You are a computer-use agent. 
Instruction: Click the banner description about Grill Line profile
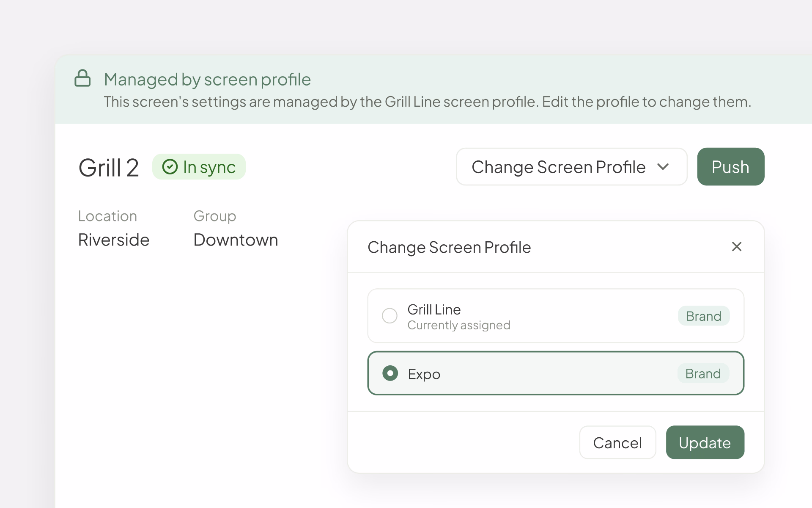coord(427,102)
